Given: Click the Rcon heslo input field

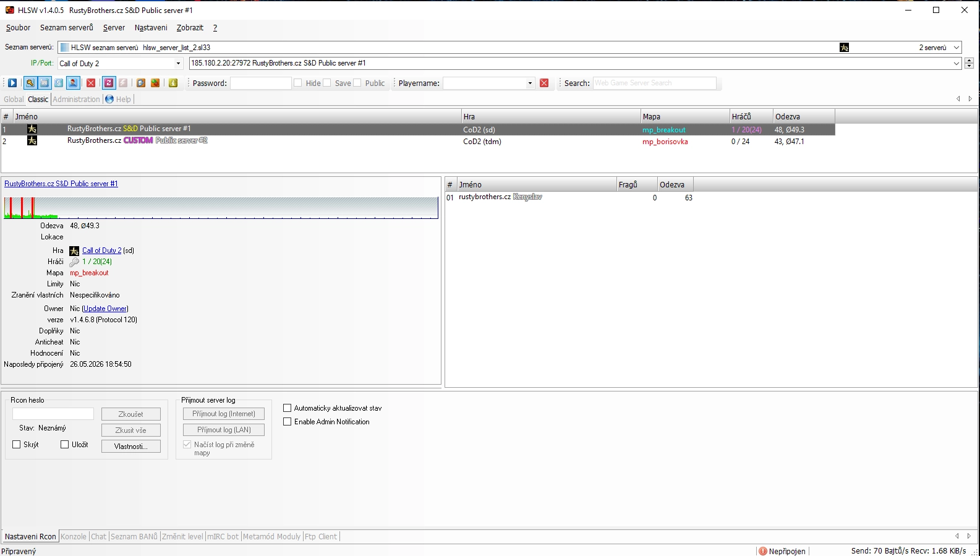Looking at the screenshot, I should click(x=53, y=414).
